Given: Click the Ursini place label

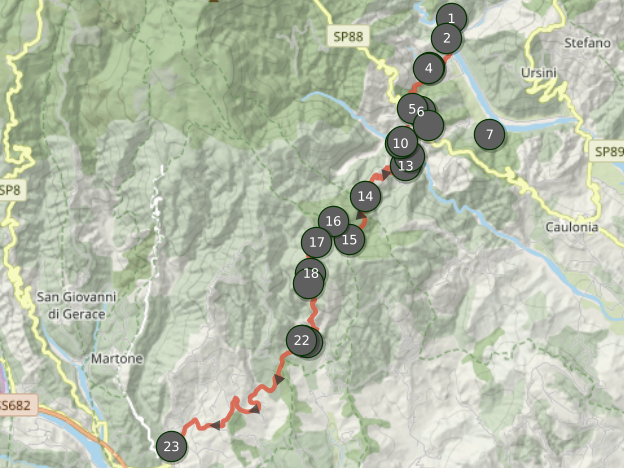Looking at the screenshot, I should point(538,73).
